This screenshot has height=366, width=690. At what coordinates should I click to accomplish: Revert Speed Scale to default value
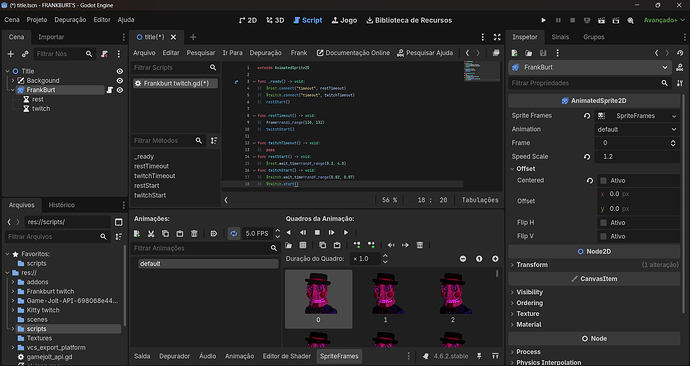[587, 157]
